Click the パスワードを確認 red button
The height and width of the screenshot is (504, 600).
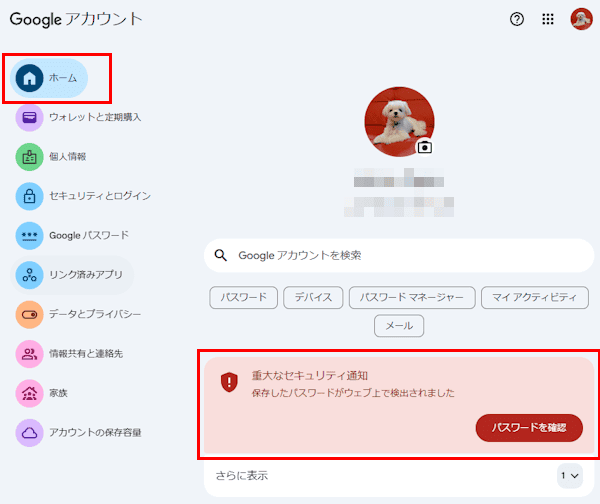(529, 428)
